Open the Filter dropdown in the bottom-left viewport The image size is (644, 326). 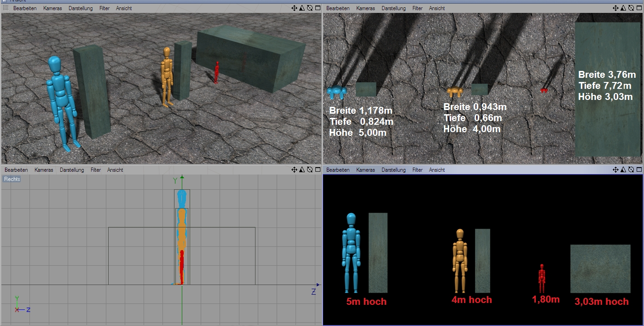click(x=96, y=170)
